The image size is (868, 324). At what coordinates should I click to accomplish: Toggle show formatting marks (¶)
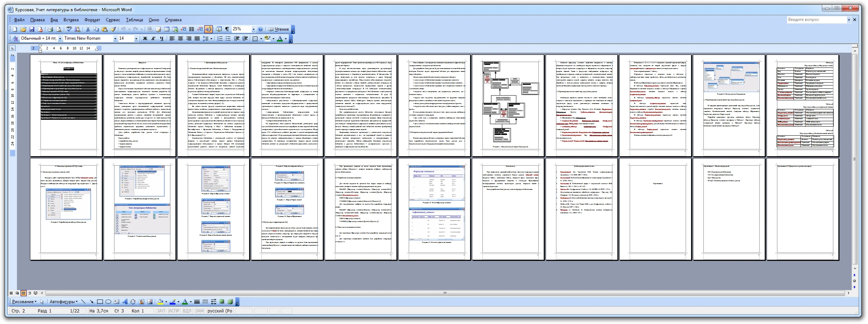click(227, 29)
